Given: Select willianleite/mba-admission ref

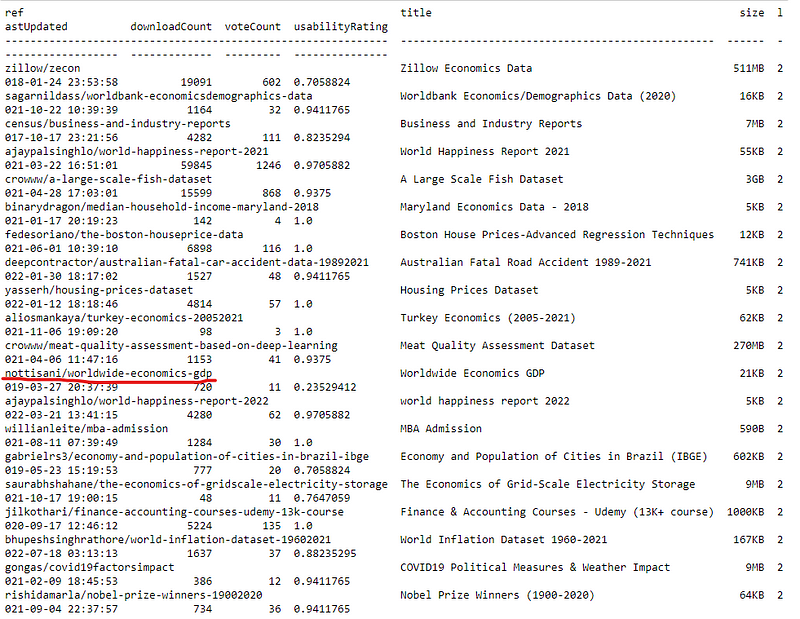Looking at the screenshot, I should tap(86, 429).
